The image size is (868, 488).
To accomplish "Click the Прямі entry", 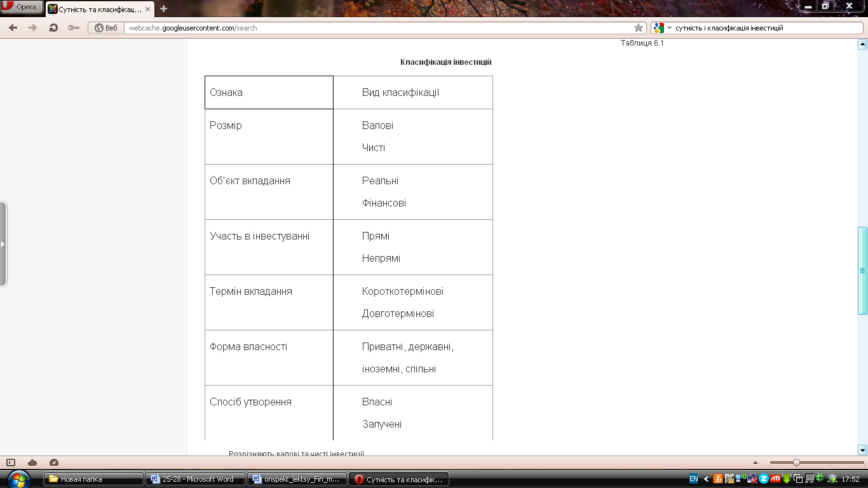I will click(376, 236).
